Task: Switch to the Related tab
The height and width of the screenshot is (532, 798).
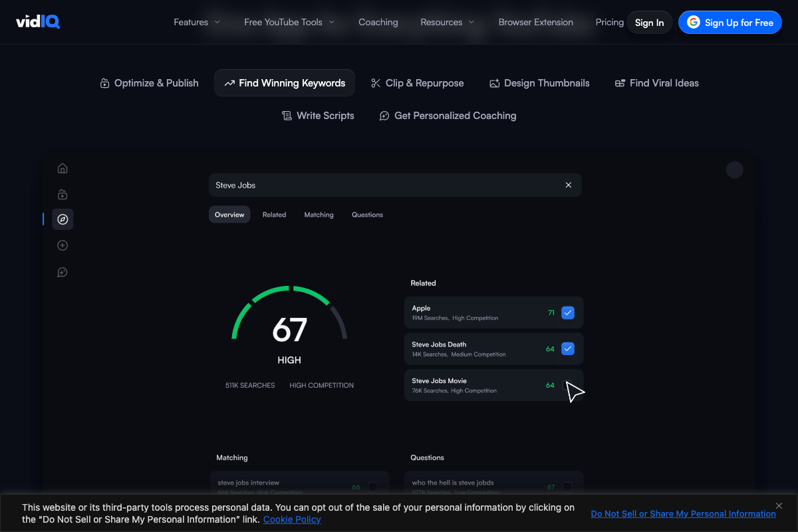Action: (x=274, y=215)
